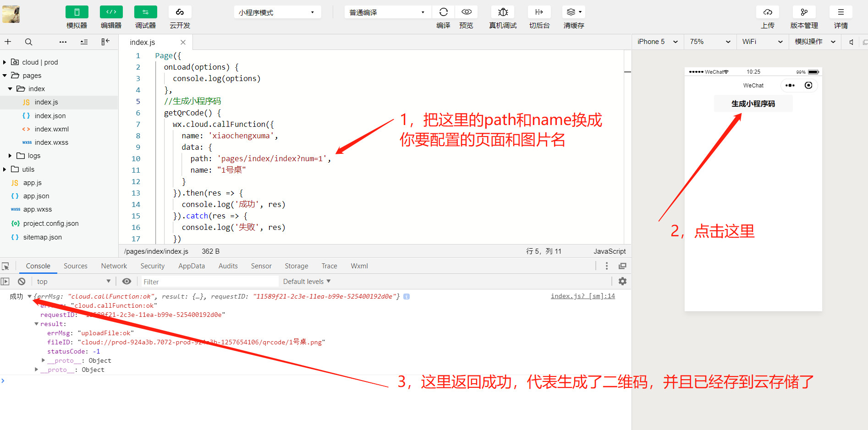Viewport: 868px width, 430px height.
Task: Open the 云开发 cloud console
Action: click(x=179, y=17)
